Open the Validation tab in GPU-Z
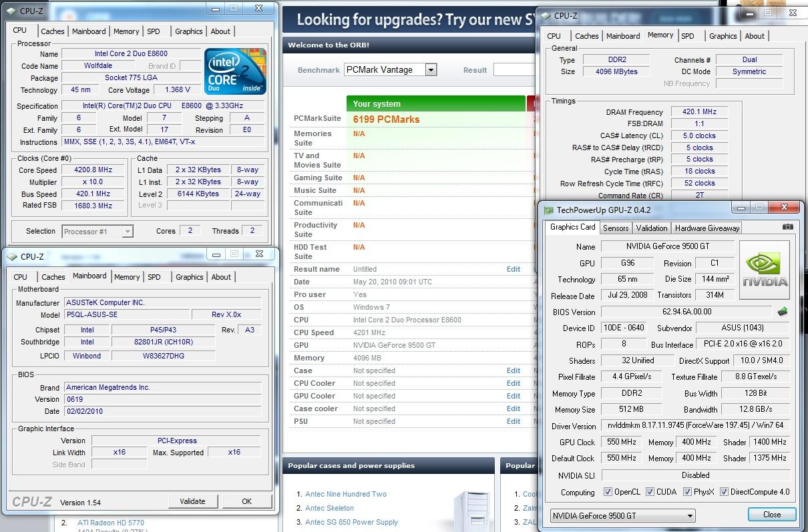The image size is (808, 532). pyautogui.click(x=652, y=228)
